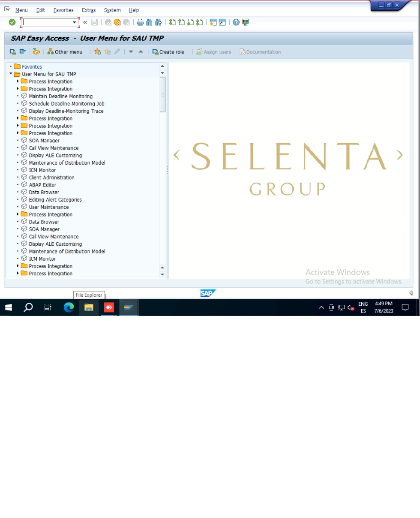Click the system menu icon left of Menu
This screenshot has width=420, height=518.
(x=7, y=9)
